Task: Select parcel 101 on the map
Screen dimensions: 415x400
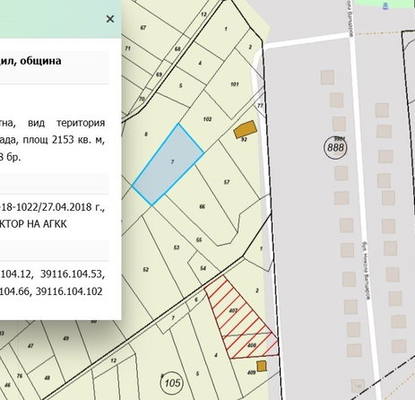Action: tap(233, 84)
